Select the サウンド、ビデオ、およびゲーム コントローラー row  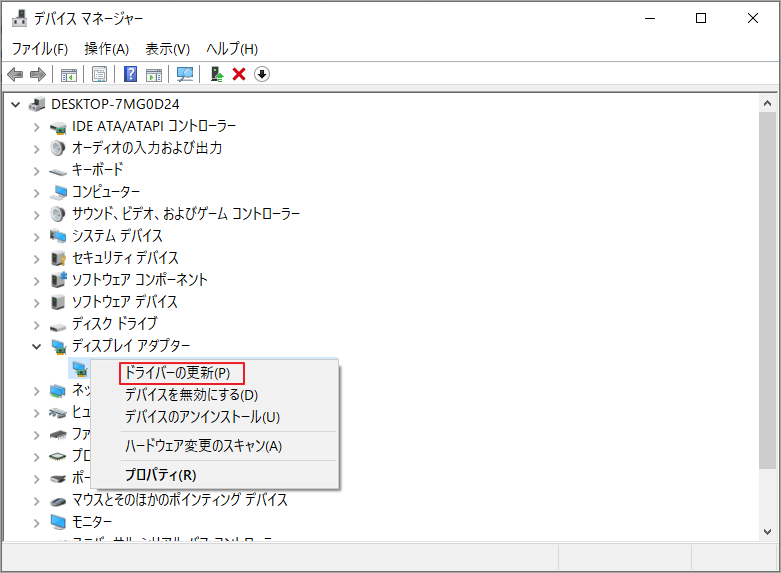[186, 214]
